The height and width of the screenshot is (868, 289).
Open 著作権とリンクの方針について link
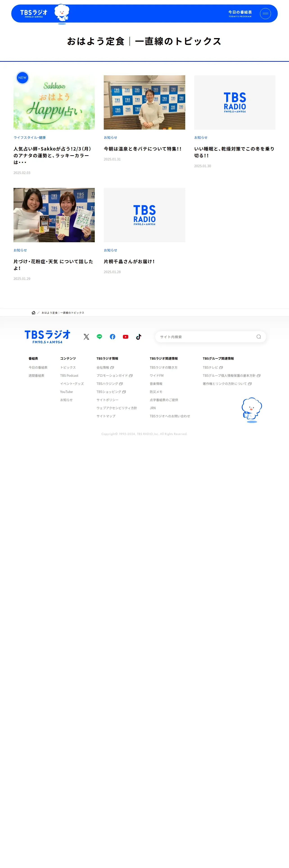tap(227, 384)
